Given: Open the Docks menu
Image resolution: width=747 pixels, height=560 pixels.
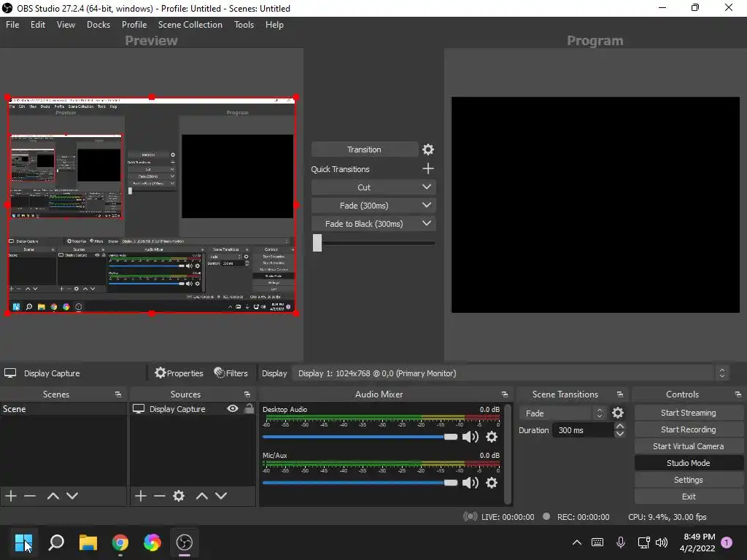Looking at the screenshot, I should (x=98, y=25).
